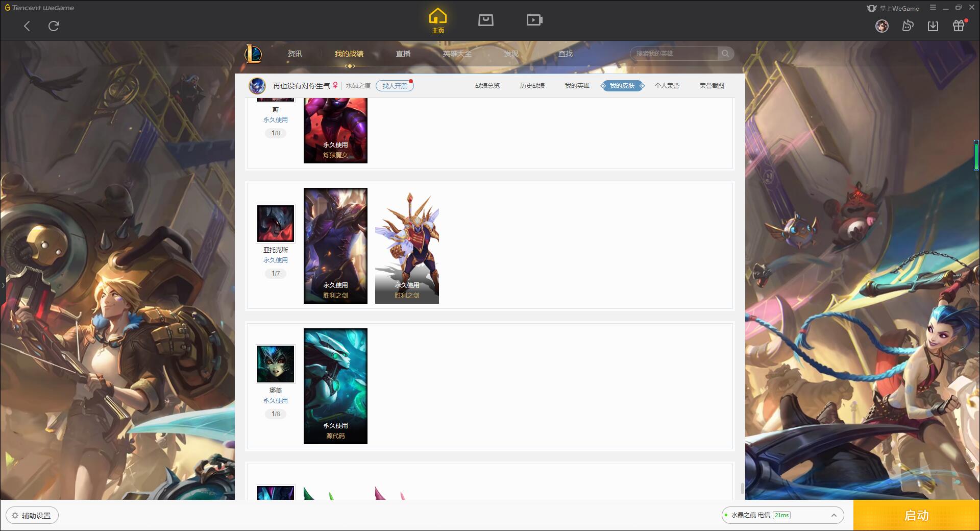Screen dimensions: 980x531
Task: Click the 1/7 skin count badge
Action: [x=276, y=274]
